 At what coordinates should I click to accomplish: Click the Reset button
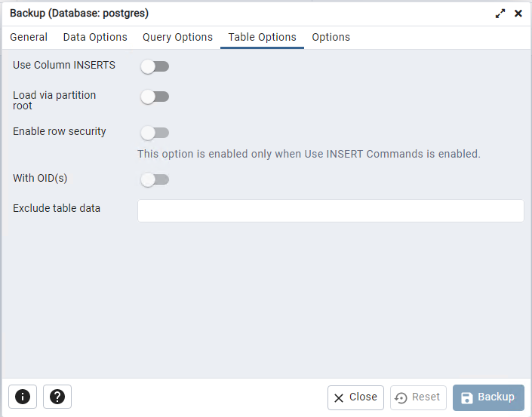point(418,397)
